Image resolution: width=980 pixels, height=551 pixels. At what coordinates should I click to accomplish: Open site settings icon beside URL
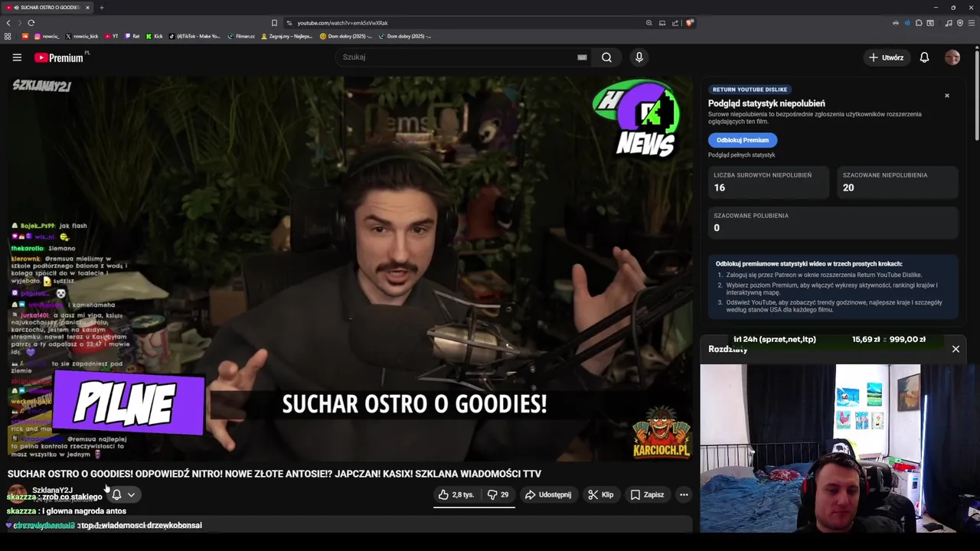point(289,23)
